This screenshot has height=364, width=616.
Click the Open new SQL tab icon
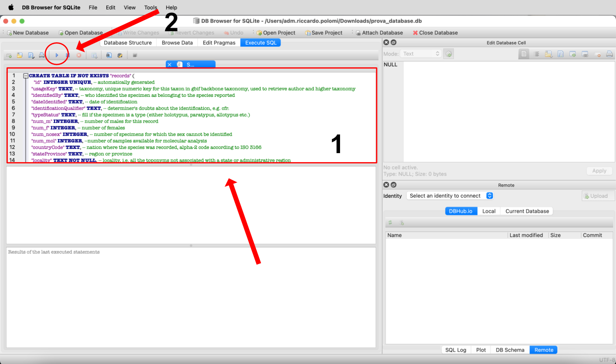[x=9, y=55]
